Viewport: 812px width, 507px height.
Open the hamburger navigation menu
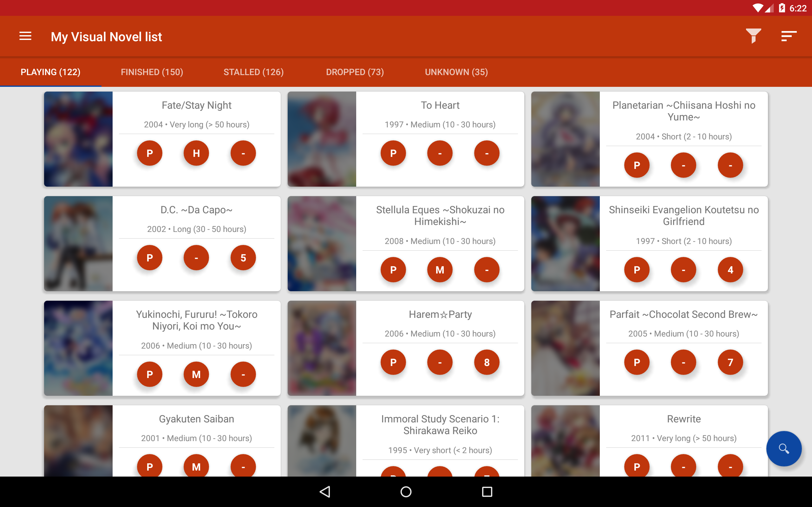(25, 36)
